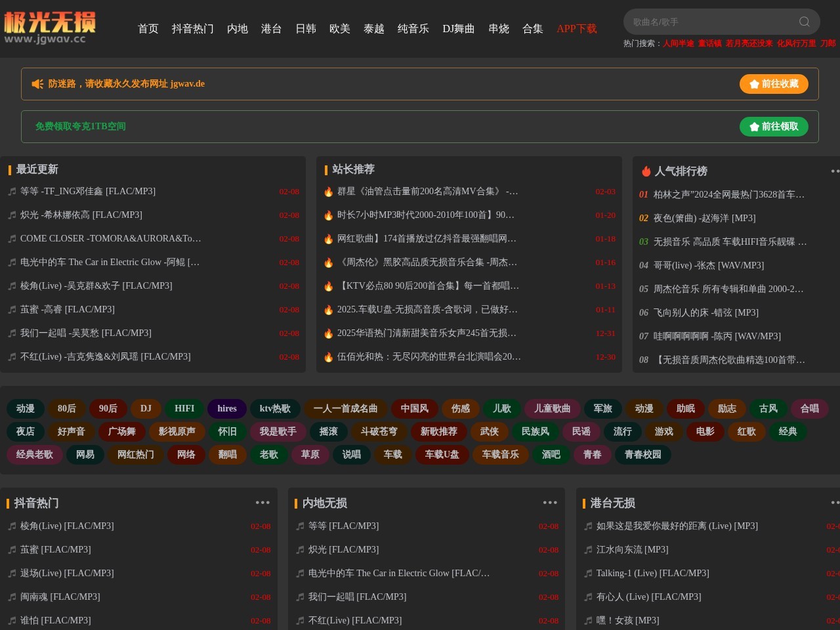The image size is (840, 630).
Task: Click the music note icon beside 等等 song
Action: click(x=12, y=191)
